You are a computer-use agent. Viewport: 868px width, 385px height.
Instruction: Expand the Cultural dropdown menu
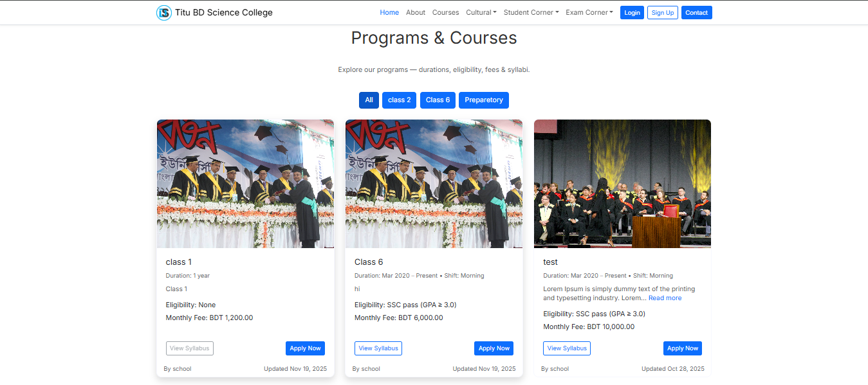pos(481,12)
